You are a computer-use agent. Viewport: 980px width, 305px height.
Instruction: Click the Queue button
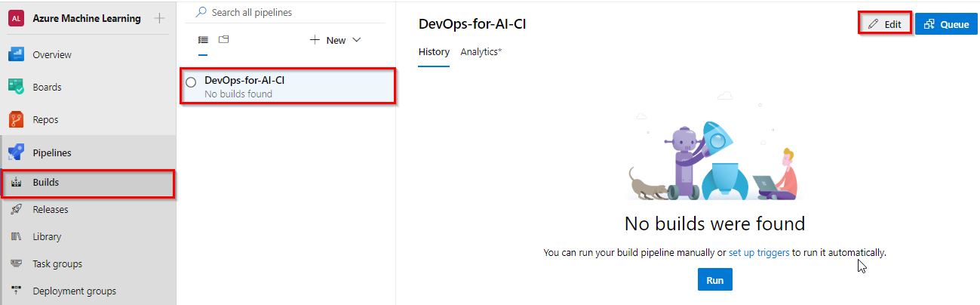tap(946, 24)
